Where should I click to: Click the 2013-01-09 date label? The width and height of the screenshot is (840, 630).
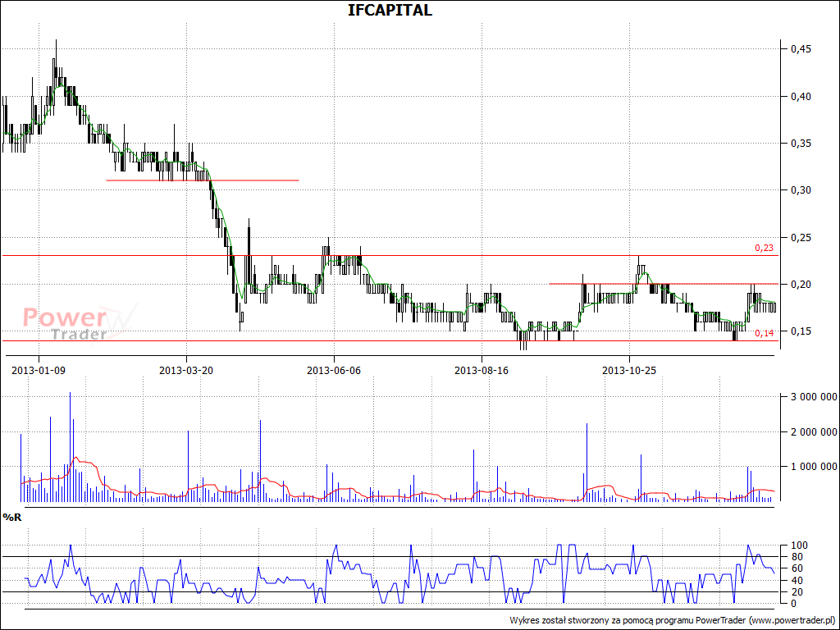click(39, 370)
